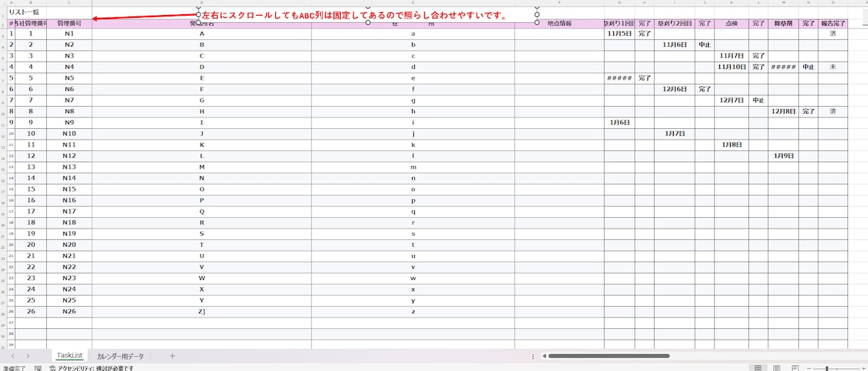This screenshot has width=868, height=371.
Task: Select the 点検 header cell
Action: (731, 23)
